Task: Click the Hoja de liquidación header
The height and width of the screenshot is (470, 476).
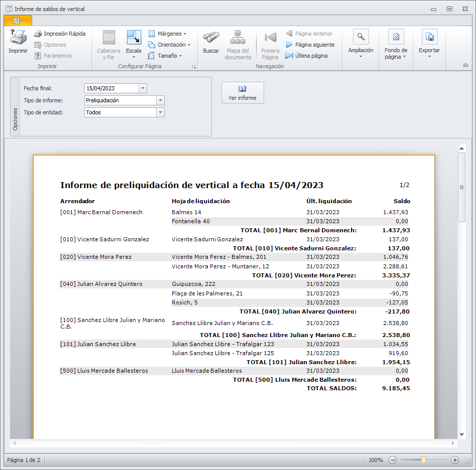Action: click(x=201, y=201)
